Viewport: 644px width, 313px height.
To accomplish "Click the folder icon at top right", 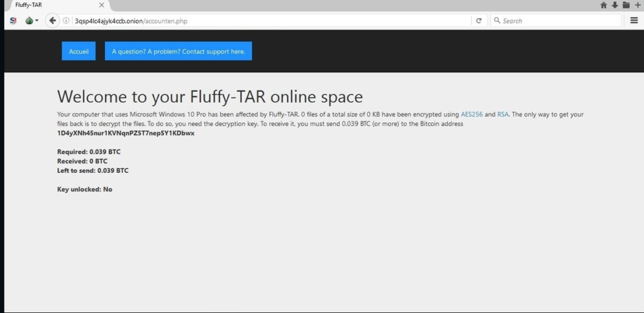I will click(x=626, y=5).
